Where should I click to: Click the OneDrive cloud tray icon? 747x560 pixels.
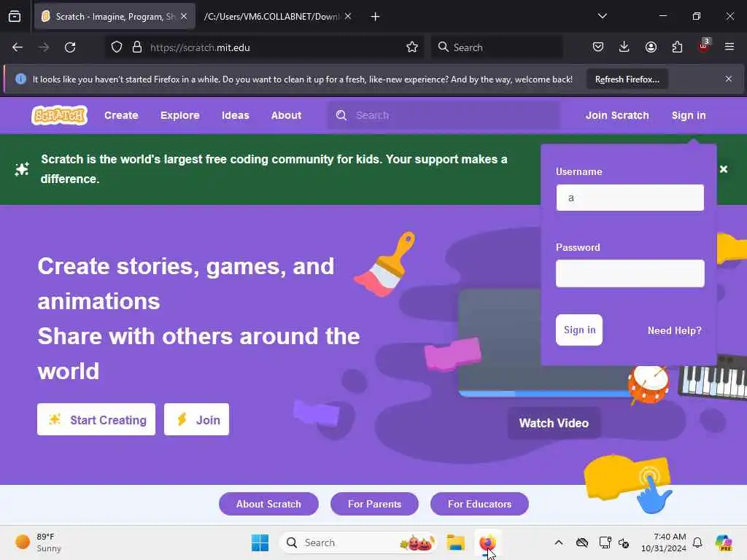tap(581, 542)
